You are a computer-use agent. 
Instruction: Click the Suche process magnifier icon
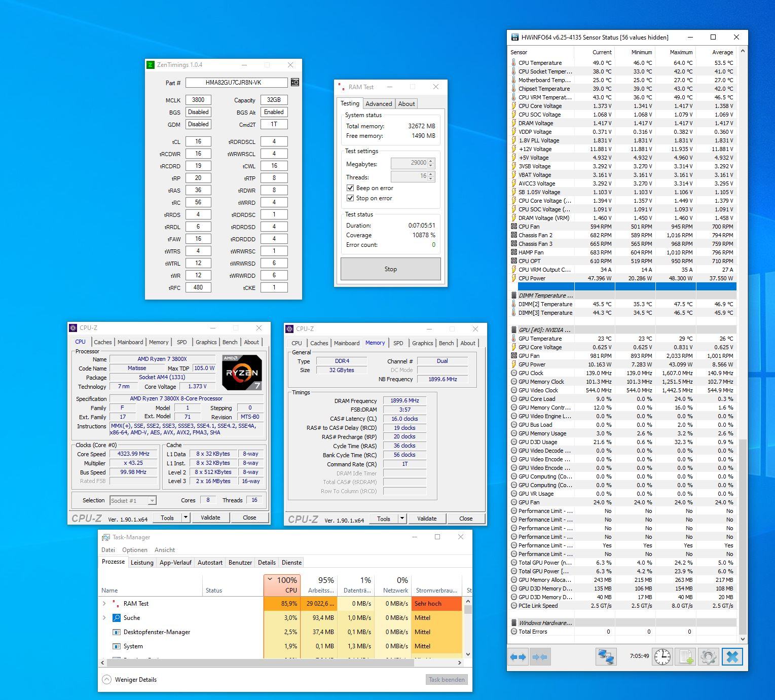[117, 618]
